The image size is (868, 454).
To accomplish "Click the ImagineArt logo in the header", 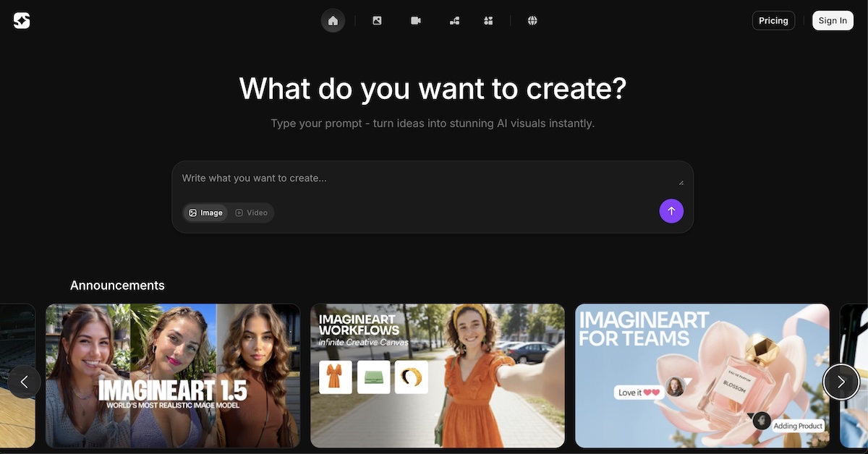I will tap(22, 21).
